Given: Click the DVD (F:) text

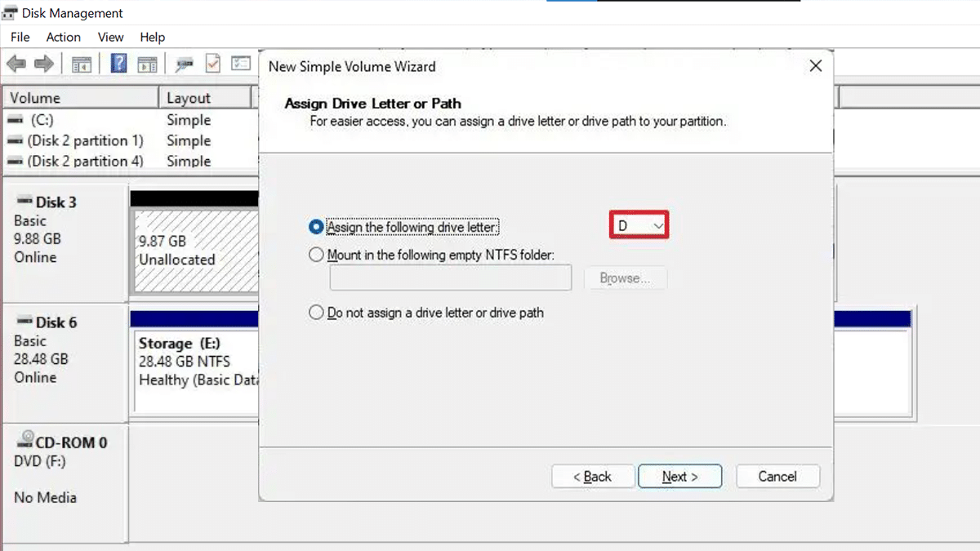Looking at the screenshot, I should 40,461.
